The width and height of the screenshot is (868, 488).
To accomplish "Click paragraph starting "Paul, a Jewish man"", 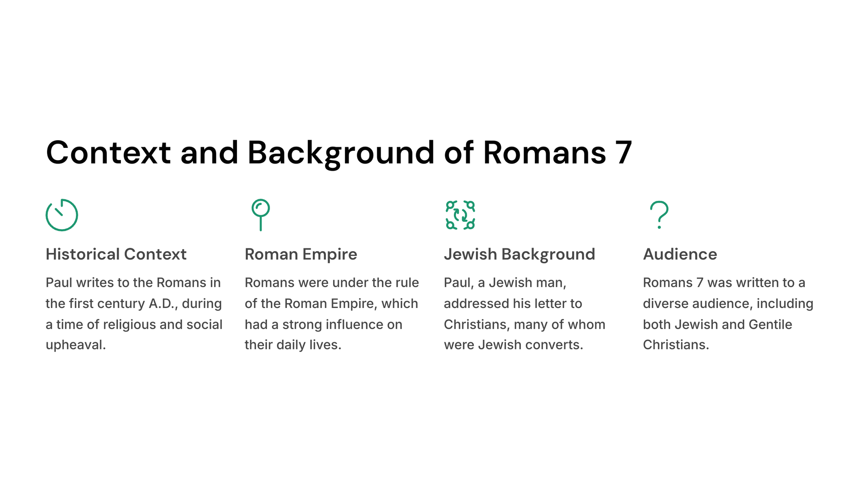I will [x=525, y=313].
